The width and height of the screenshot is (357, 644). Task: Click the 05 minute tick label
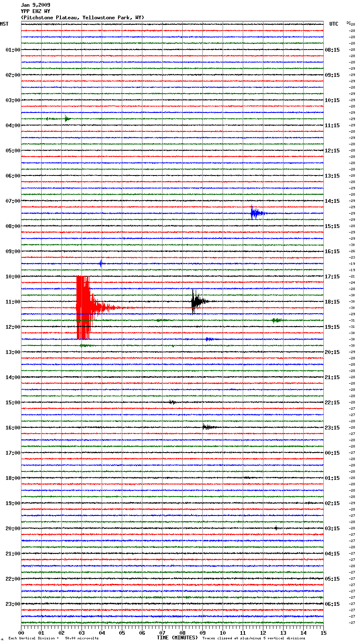[x=122, y=633]
